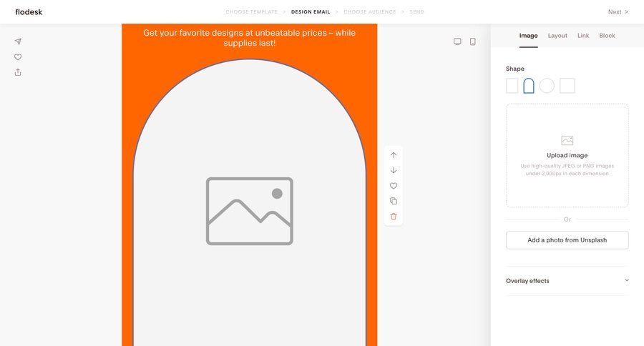Switch to mobile preview icon

473,41
